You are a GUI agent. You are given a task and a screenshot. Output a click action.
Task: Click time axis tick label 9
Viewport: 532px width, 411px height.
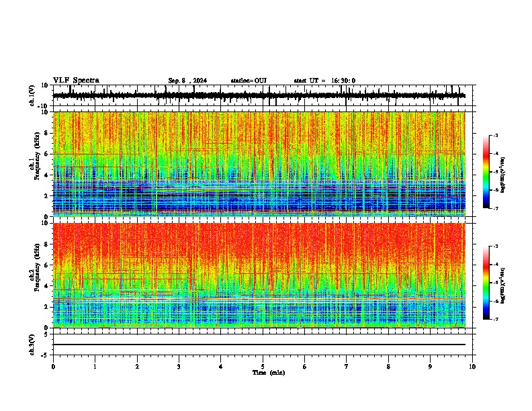point(430,367)
